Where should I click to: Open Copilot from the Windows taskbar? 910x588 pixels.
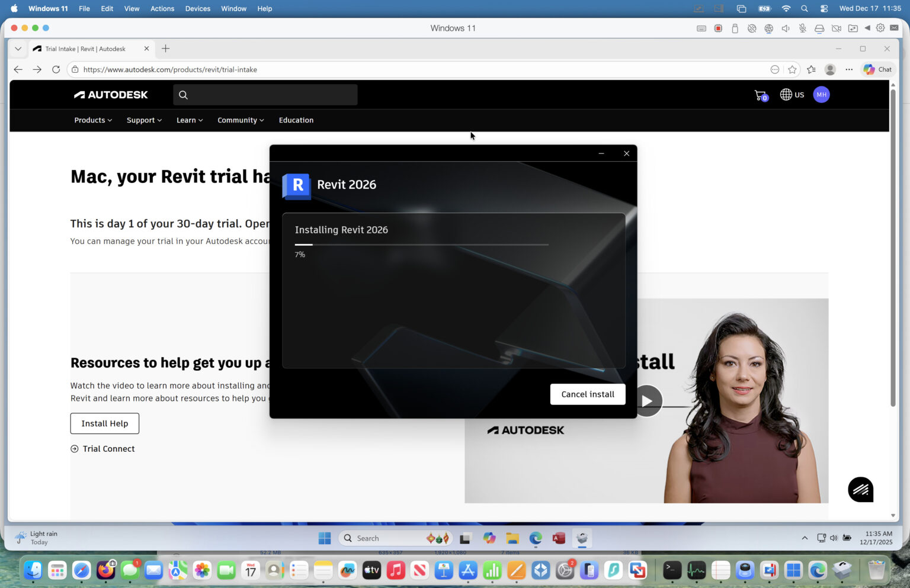click(x=489, y=538)
